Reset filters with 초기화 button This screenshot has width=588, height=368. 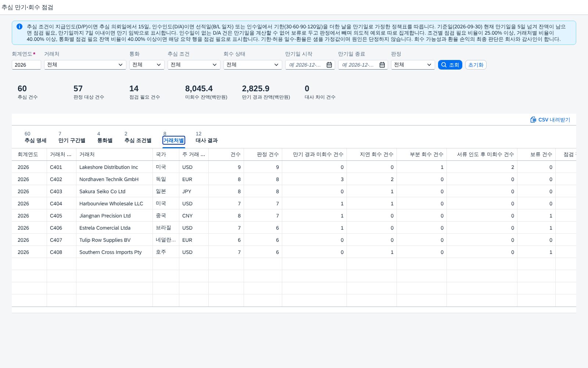(x=476, y=65)
